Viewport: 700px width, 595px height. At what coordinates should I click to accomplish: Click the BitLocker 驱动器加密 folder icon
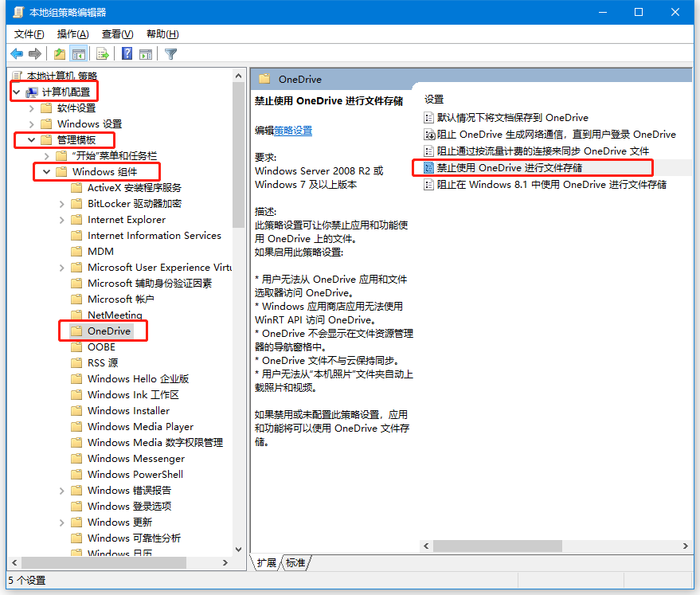tap(76, 204)
